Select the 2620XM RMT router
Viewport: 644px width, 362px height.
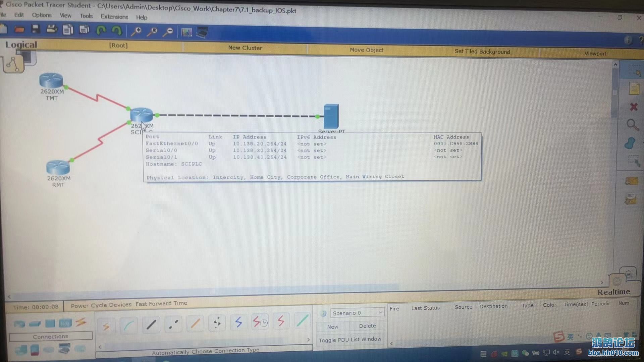[58, 167]
